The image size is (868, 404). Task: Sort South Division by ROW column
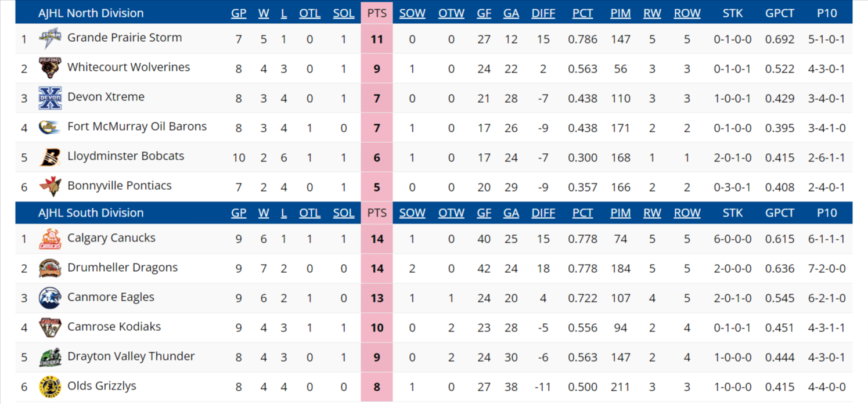click(x=687, y=213)
